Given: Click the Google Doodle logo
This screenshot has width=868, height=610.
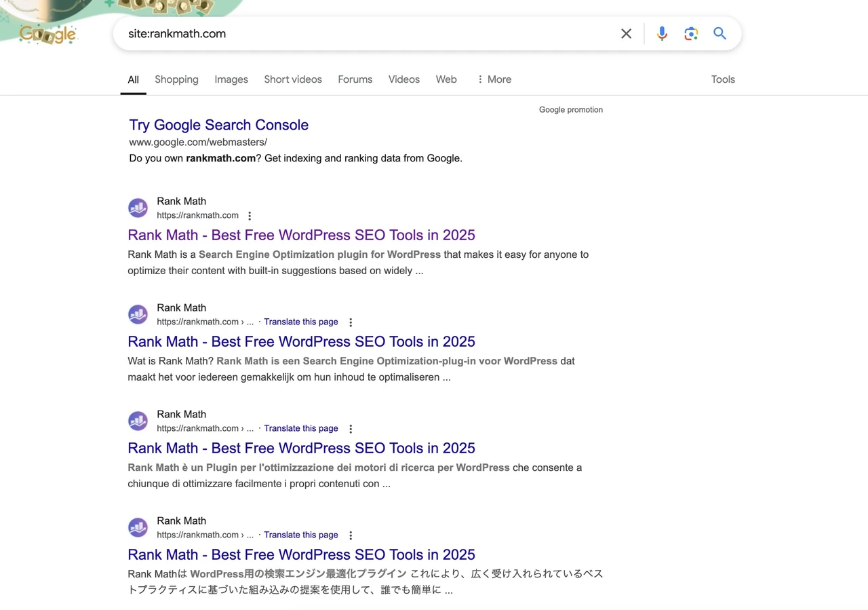Looking at the screenshot, I should (x=47, y=34).
